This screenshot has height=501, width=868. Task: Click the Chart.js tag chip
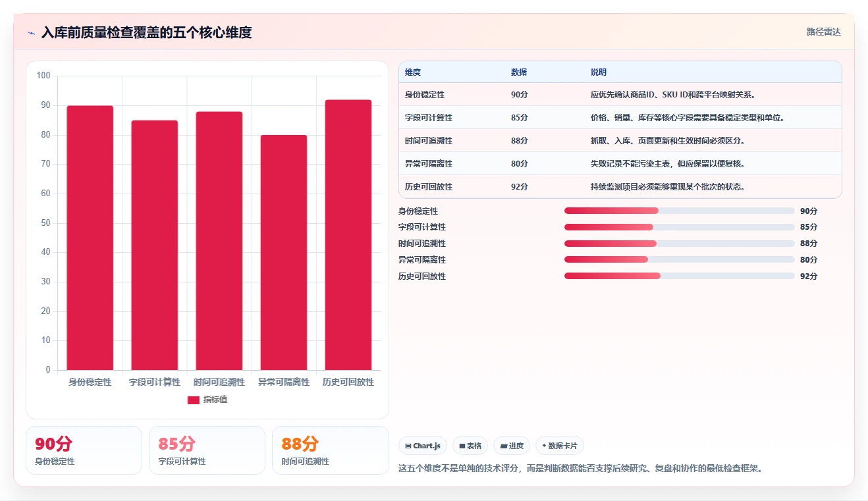point(423,446)
